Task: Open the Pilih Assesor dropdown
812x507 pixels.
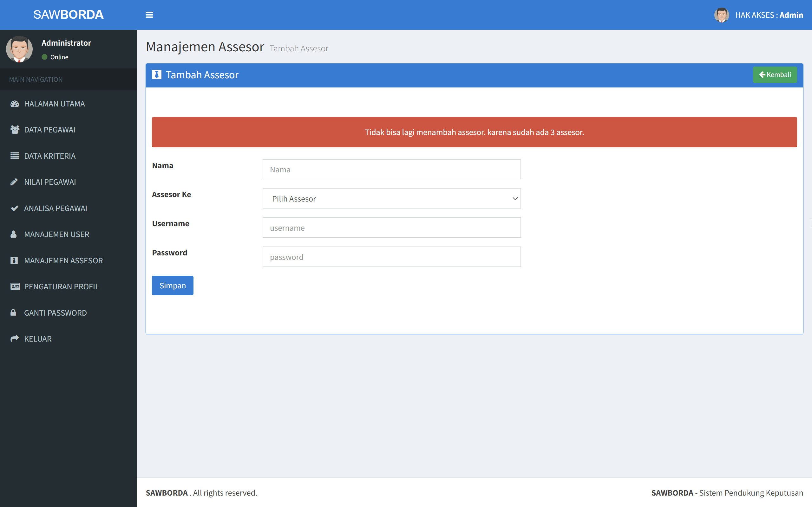Action: click(x=391, y=198)
